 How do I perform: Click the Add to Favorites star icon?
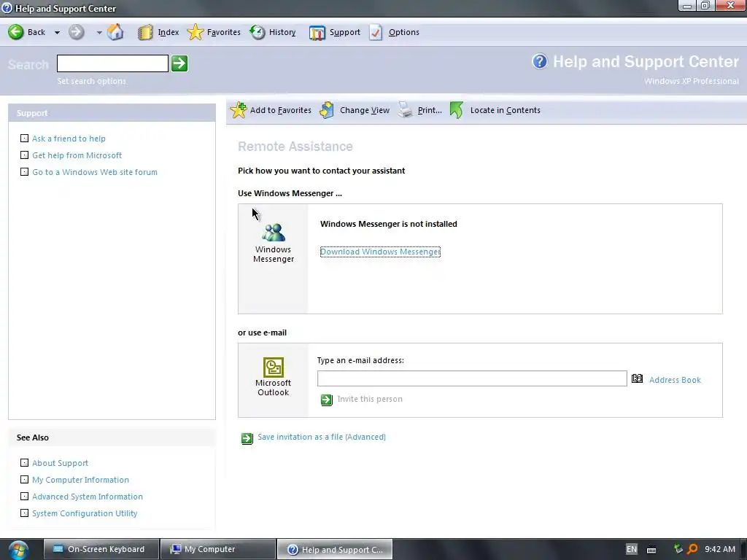coord(239,110)
